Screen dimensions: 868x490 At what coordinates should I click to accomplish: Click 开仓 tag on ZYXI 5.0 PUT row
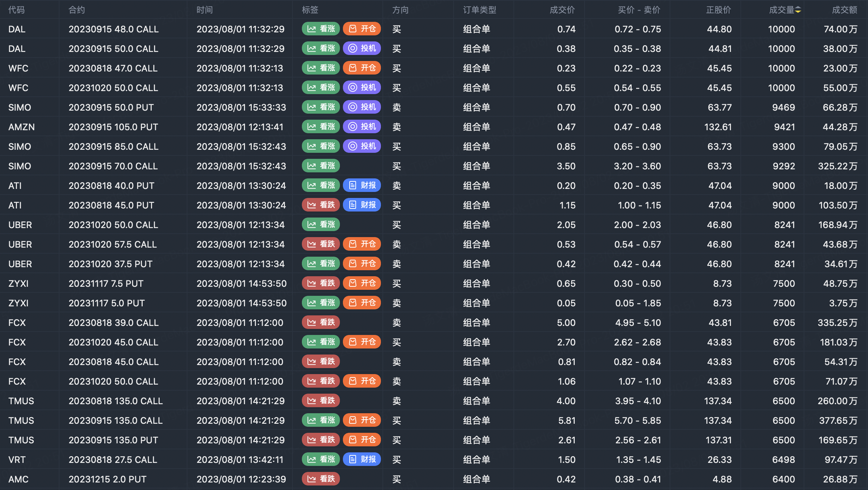[x=362, y=303]
